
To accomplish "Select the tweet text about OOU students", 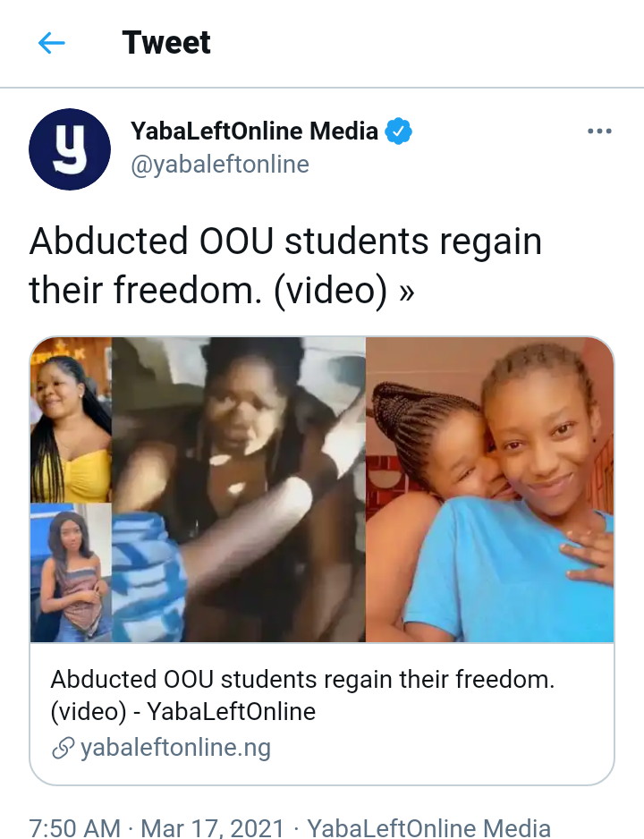I will tap(285, 266).
